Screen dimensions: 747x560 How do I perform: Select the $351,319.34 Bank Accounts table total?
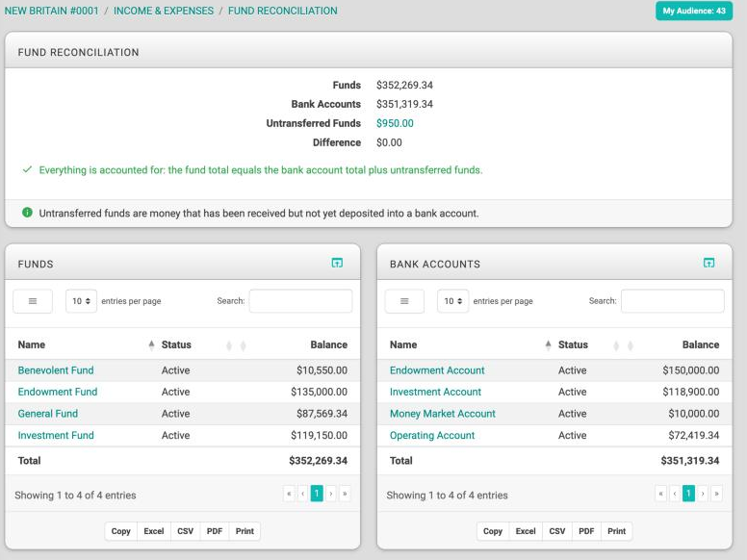[x=690, y=461]
